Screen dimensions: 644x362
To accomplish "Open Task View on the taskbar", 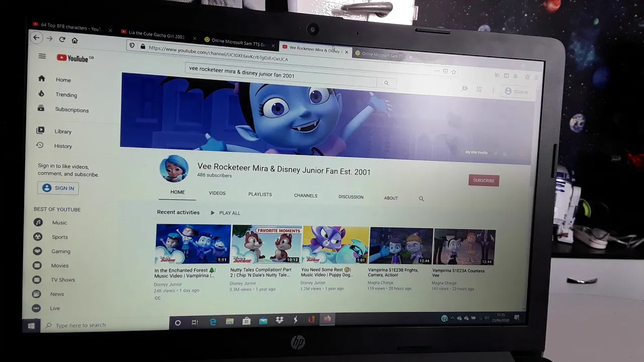I will 195,322.
